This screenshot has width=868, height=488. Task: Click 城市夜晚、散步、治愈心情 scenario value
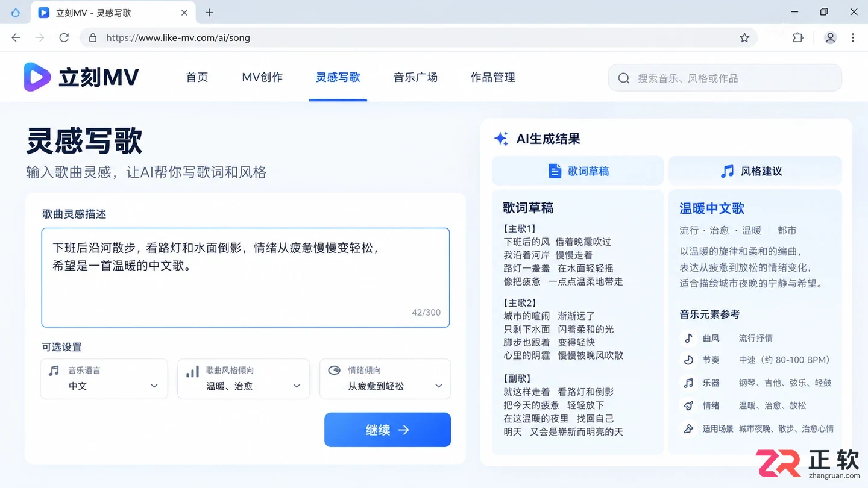point(786,428)
